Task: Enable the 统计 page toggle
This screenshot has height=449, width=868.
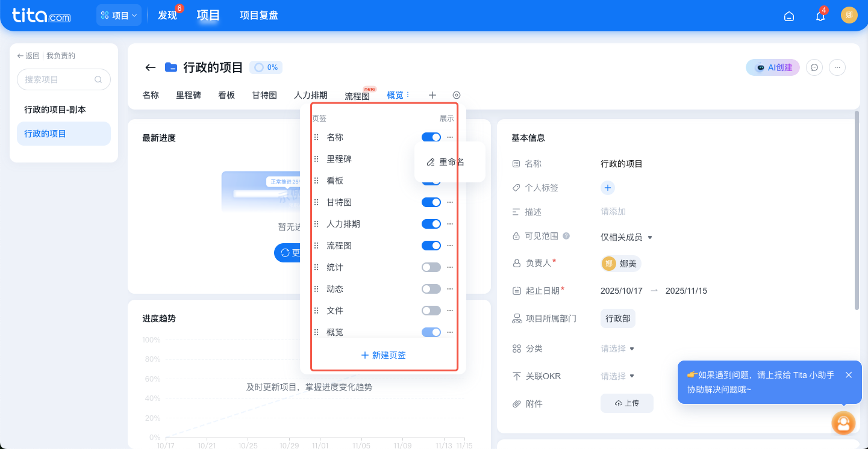Action: (431, 267)
